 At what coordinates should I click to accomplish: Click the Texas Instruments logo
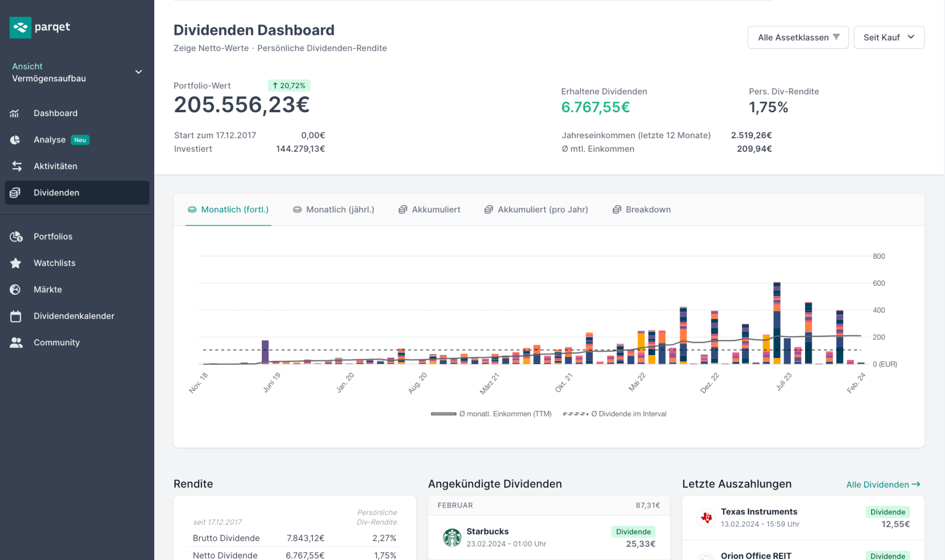(x=706, y=518)
